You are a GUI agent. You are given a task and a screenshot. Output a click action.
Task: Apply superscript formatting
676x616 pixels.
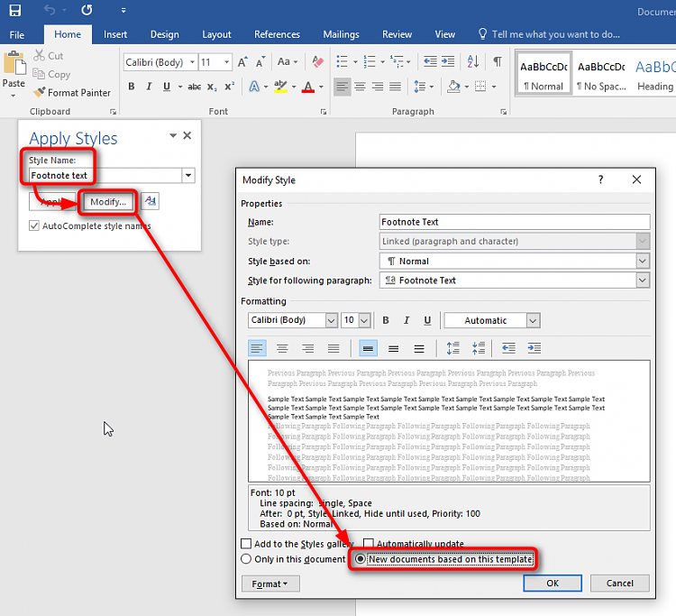pos(229,87)
